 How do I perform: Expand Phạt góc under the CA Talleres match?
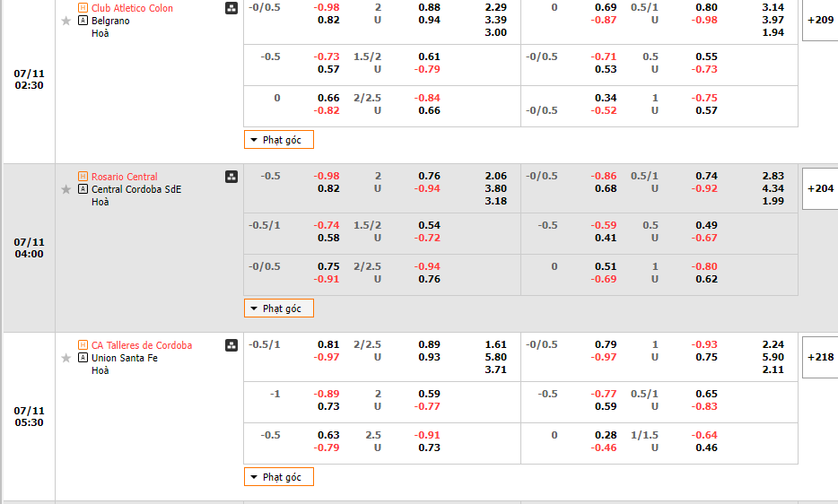279,477
